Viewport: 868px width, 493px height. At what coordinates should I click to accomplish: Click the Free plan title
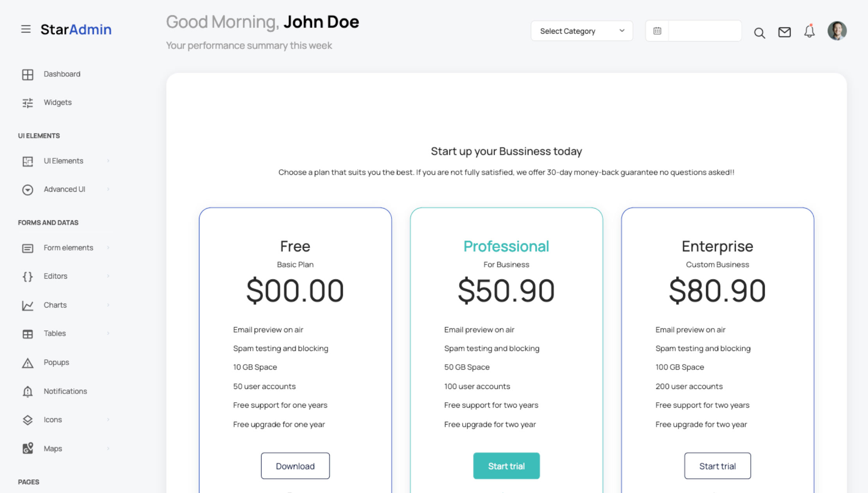point(295,246)
